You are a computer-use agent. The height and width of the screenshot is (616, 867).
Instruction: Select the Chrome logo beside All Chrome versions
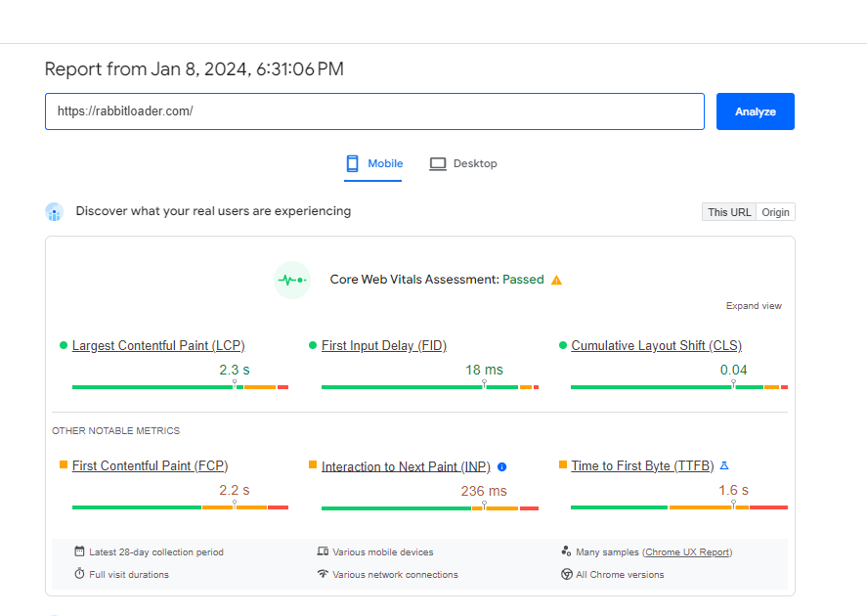point(567,575)
